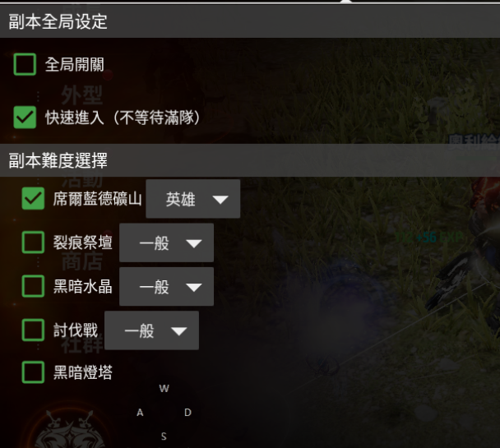Tick the 裂痕祭壇 checkbox
Image resolution: width=500 pixels, height=448 pixels.
(x=33, y=242)
